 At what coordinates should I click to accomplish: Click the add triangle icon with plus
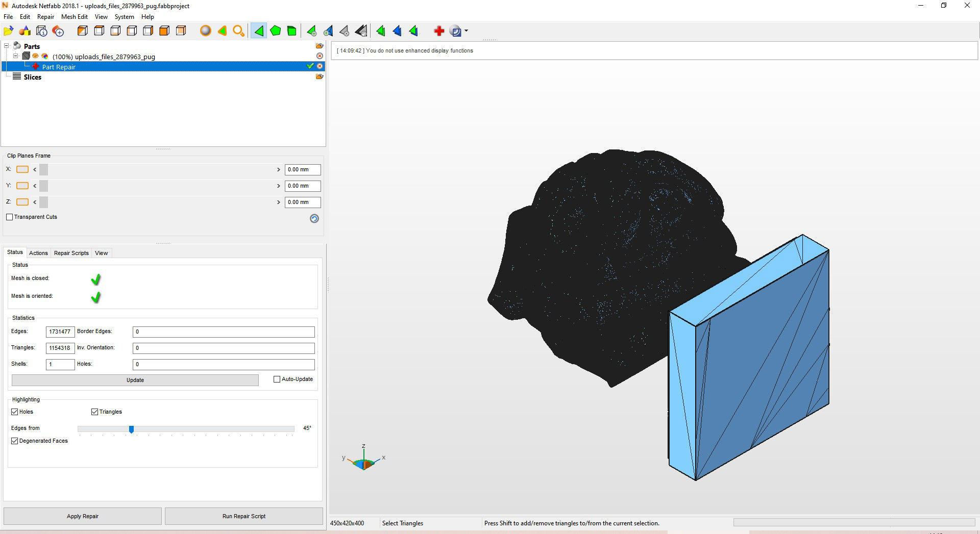pos(311,31)
